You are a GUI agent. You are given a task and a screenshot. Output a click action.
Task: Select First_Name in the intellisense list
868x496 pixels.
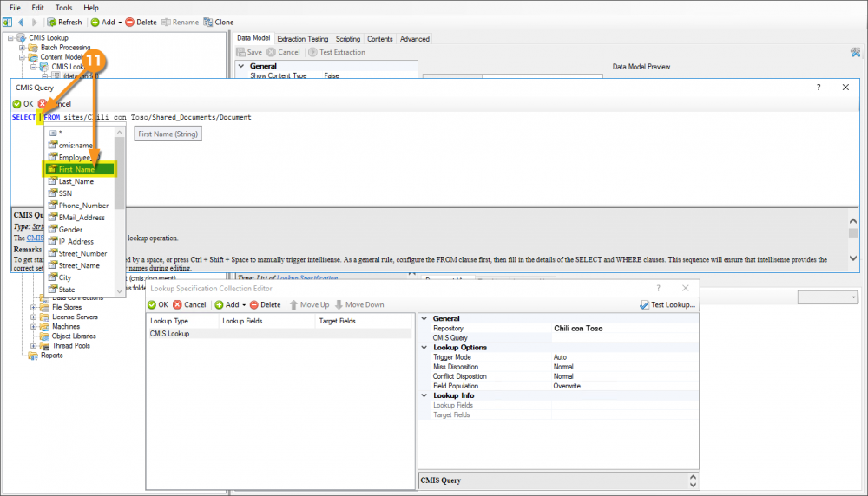pos(80,169)
